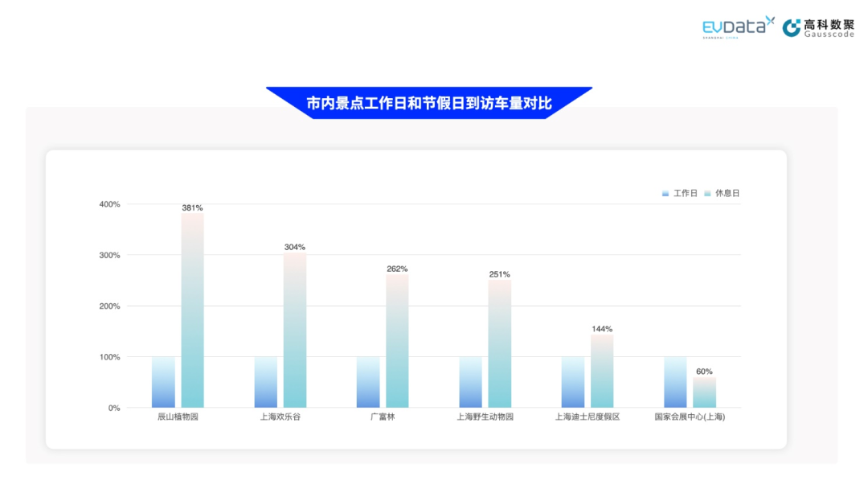Screen dimensions: 868x489
Task: Toggle the 休息日 legend entry
Action: pos(722,194)
